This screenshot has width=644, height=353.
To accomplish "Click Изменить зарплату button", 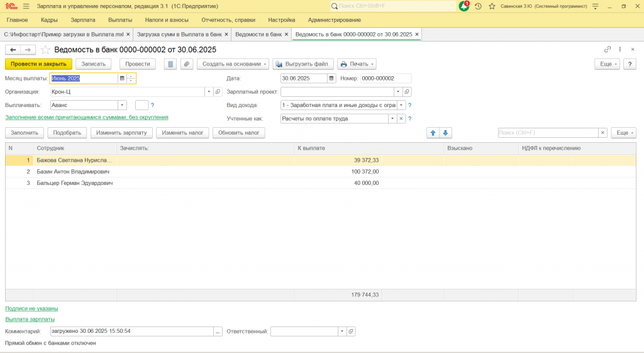I will pos(121,133).
